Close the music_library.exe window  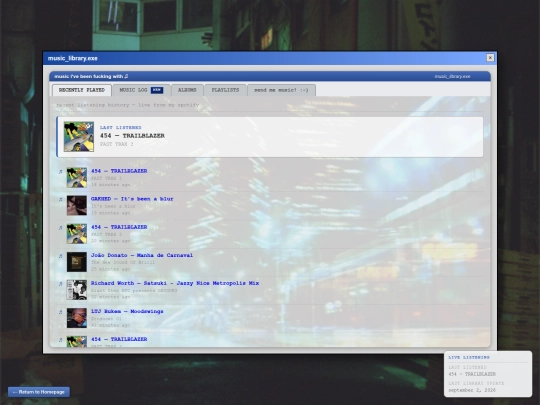pyautogui.click(x=490, y=58)
